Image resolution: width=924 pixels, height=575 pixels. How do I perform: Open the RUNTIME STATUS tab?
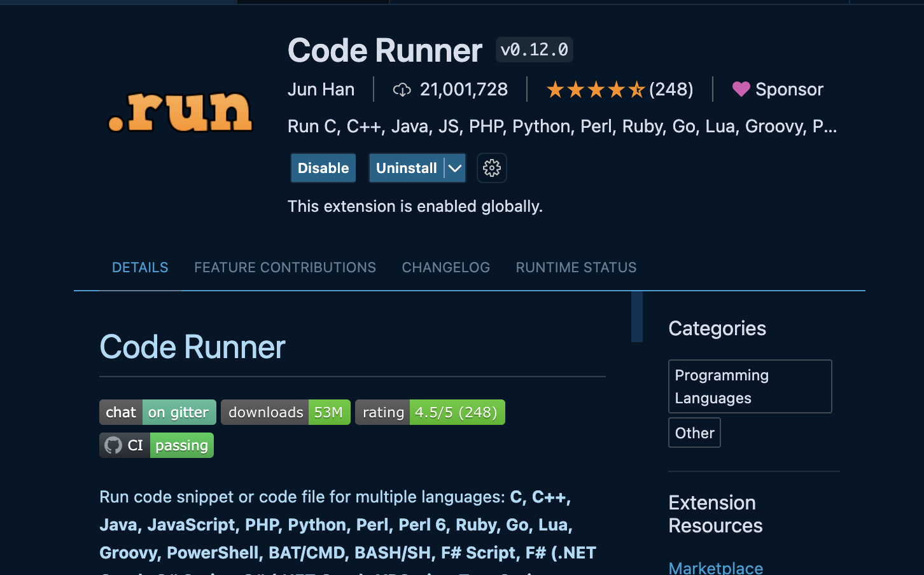(577, 267)
